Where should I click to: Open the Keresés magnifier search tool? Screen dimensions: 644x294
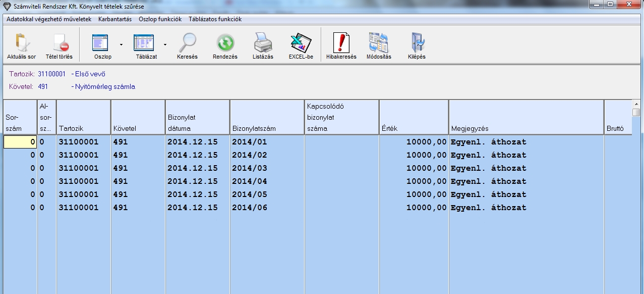pos(187,43)
